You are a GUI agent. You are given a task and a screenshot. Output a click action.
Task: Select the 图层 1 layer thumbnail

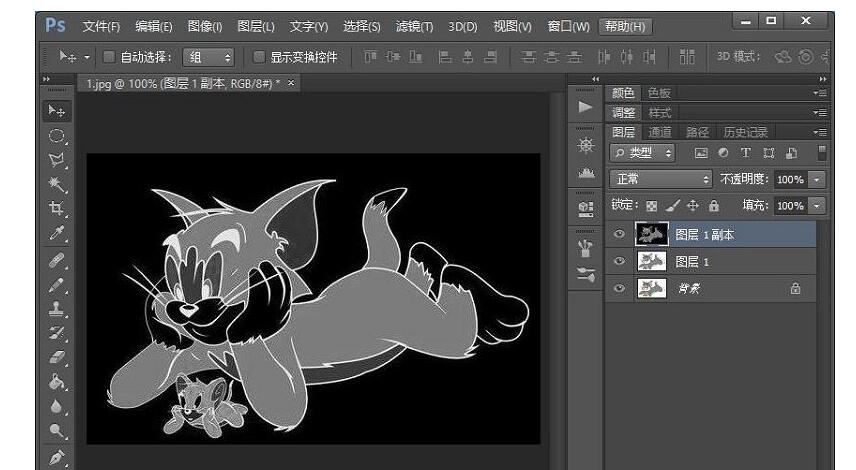click(x=653, y=262)
